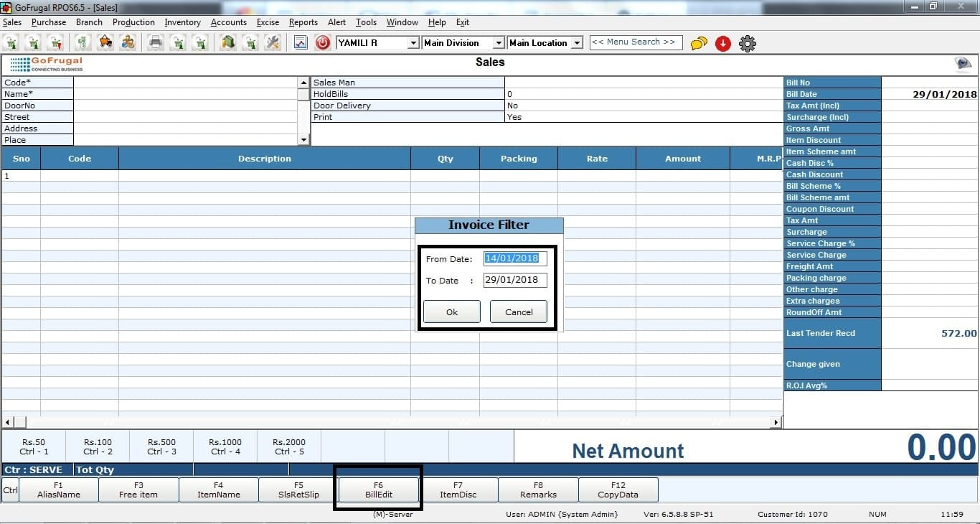Open the Reports menu
The width and height of the screenshot is (980, 524).
coord(303,22)
